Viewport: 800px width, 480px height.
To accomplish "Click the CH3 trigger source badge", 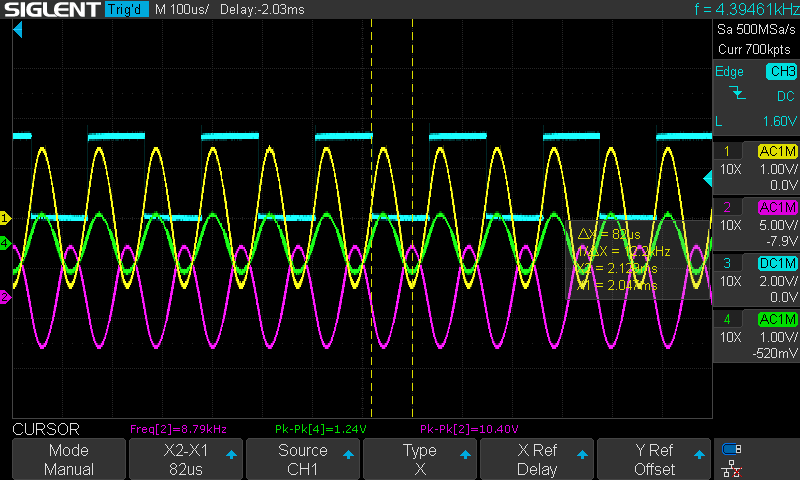I will [x=780, y=72].
